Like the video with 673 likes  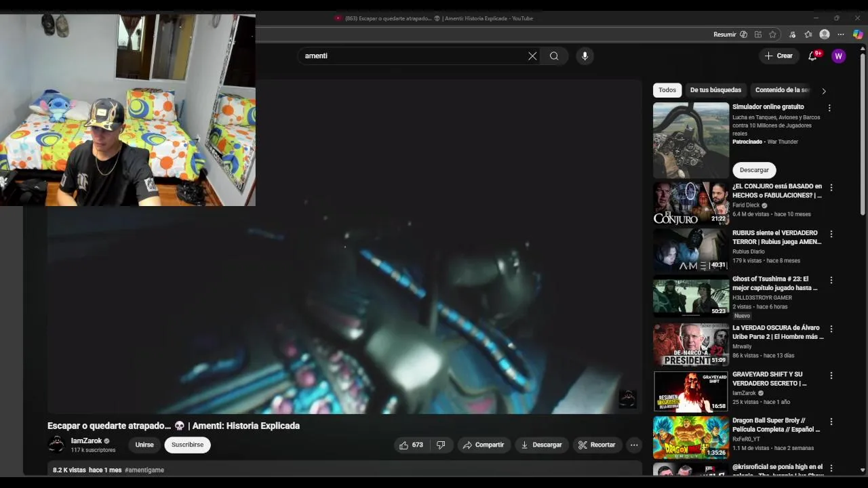pyautogui.click(x=412, y=445)
